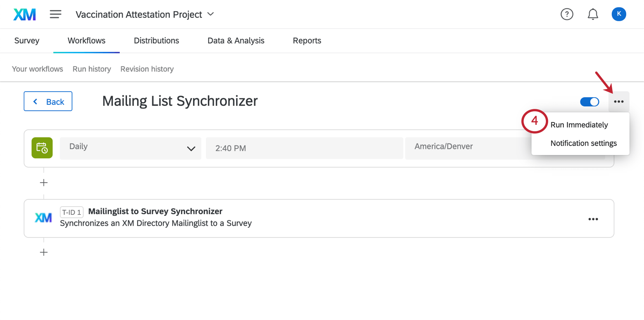Open the notifications bell
Viewport: 644px width, 320px height.
[x=593, y=14]
